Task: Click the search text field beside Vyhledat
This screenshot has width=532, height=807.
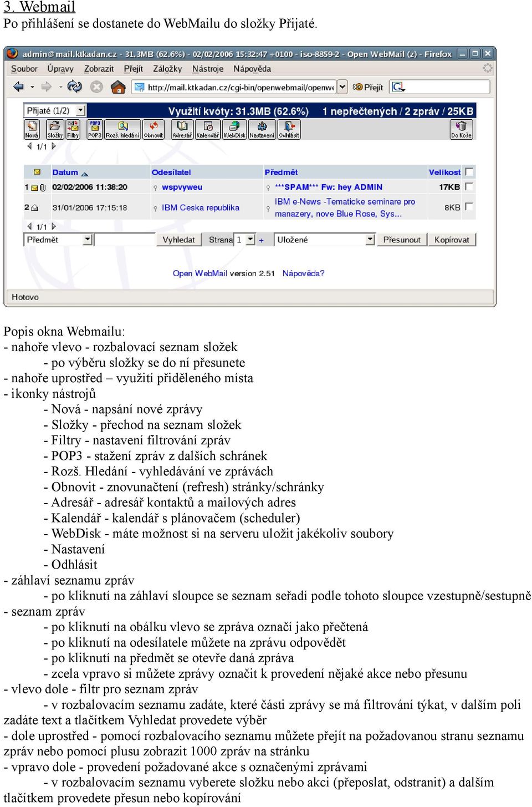Action: point(125,240)
